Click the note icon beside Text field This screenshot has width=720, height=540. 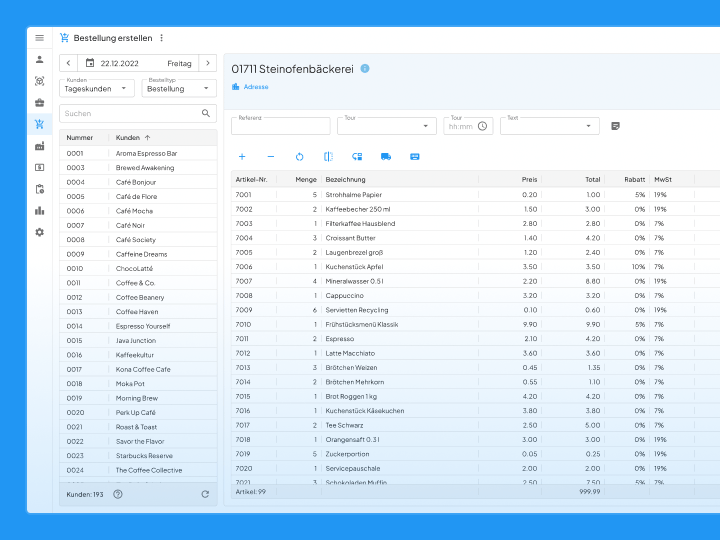(x=615, y=126)
